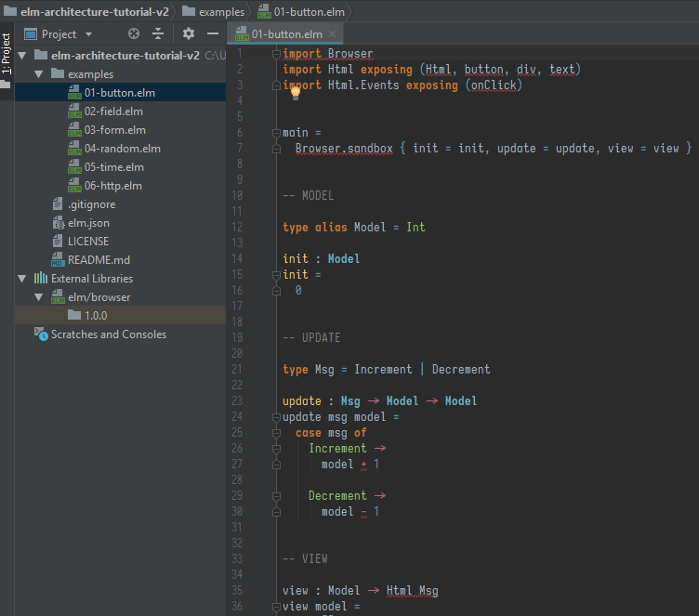Collapse the elm/browser library node

point(39,297)
